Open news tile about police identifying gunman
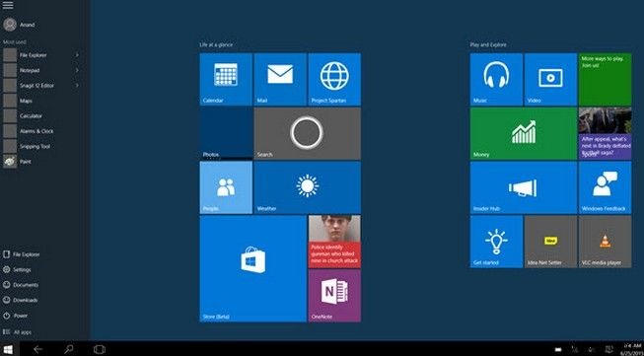 [x=334, y=242]
